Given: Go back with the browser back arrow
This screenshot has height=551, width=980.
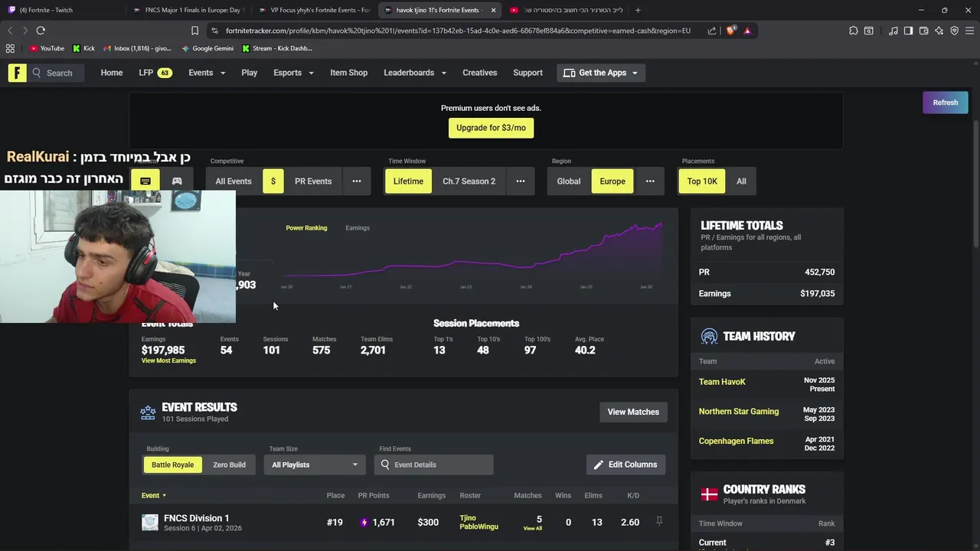Looking at the screenshot, I should coord(10,31).
